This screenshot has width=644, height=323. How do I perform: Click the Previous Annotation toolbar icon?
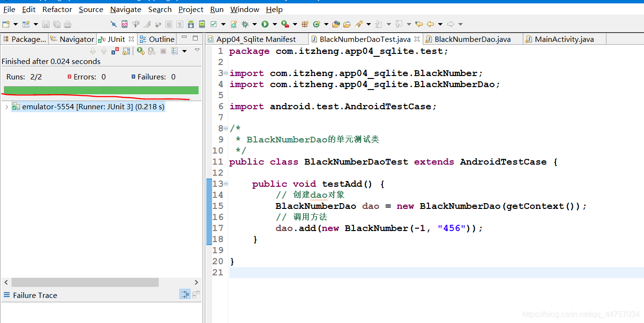(x=398, y=24)
